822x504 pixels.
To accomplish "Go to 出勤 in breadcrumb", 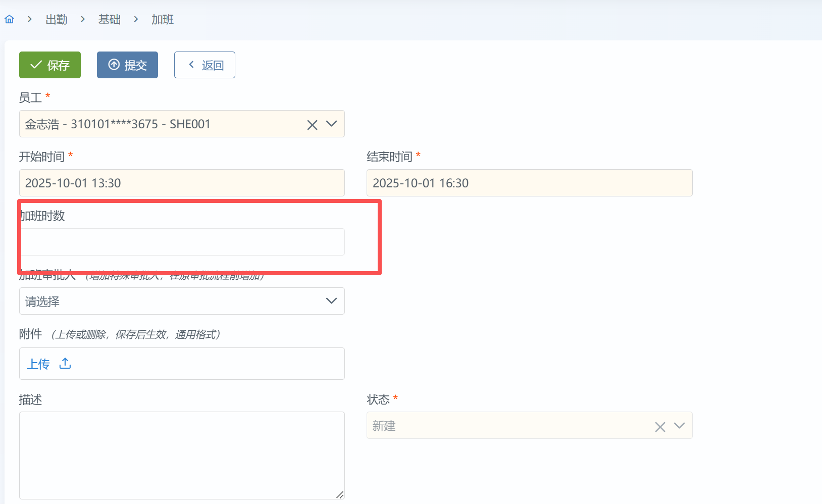I will click(x=56, y=20).
